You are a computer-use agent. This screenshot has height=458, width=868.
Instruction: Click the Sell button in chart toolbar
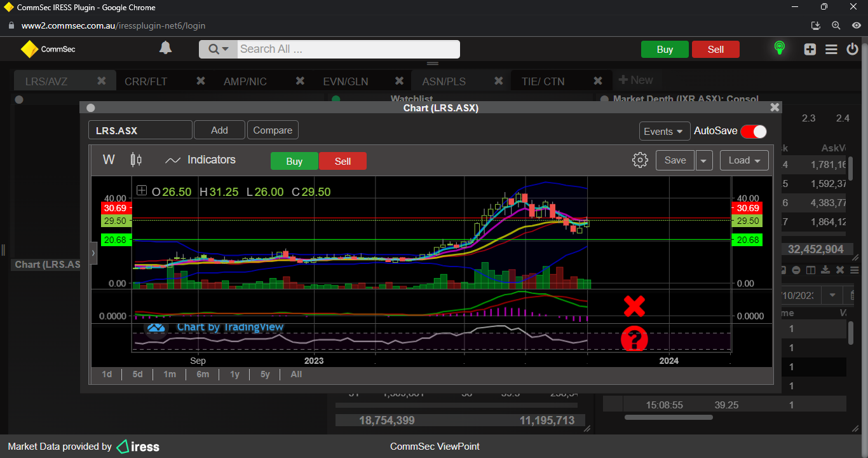342,161
